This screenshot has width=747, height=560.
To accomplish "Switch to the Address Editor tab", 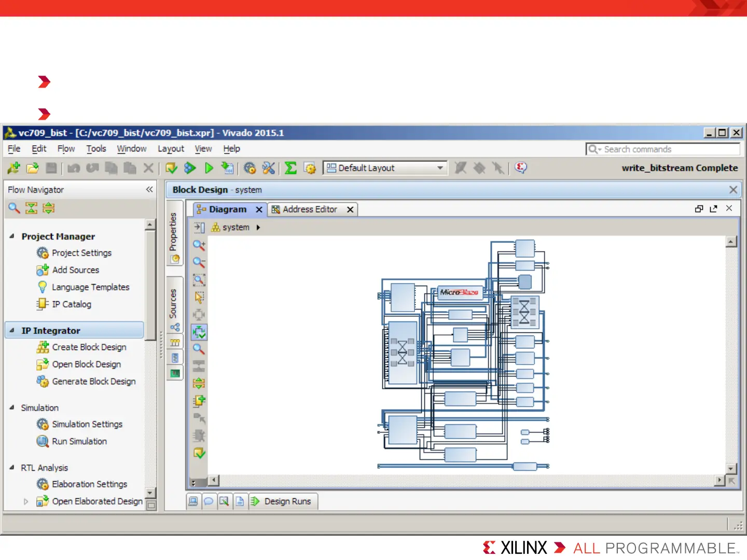I will click(310, 209).
